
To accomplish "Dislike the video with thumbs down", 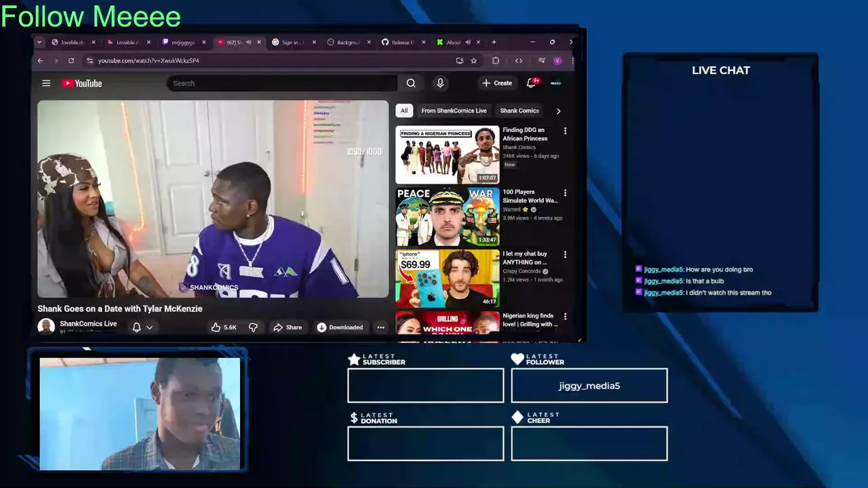I will [253, 327].
